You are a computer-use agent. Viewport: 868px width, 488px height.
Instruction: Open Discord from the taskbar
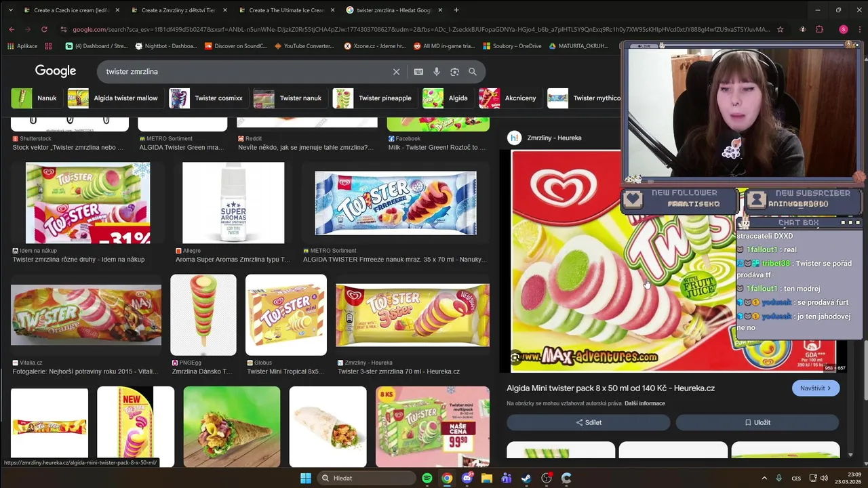(467, 478)
